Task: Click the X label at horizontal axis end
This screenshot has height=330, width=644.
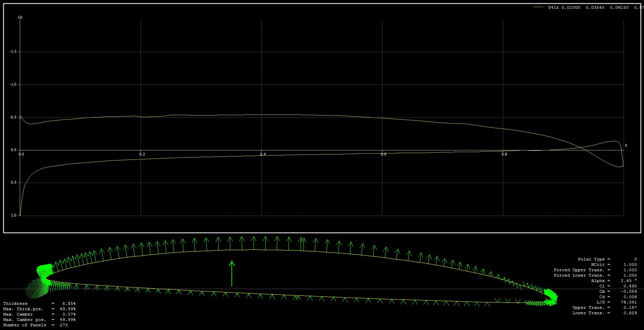Action: [626, 145]
